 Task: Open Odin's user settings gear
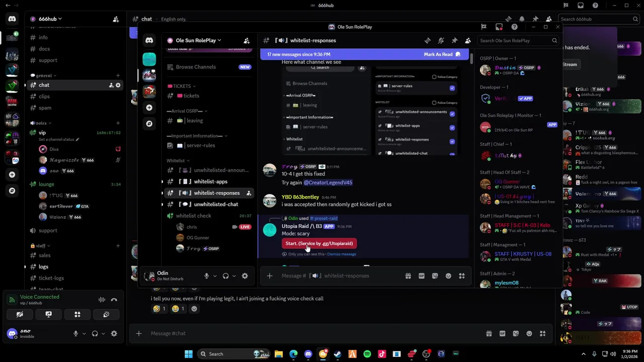pos(245,276)
